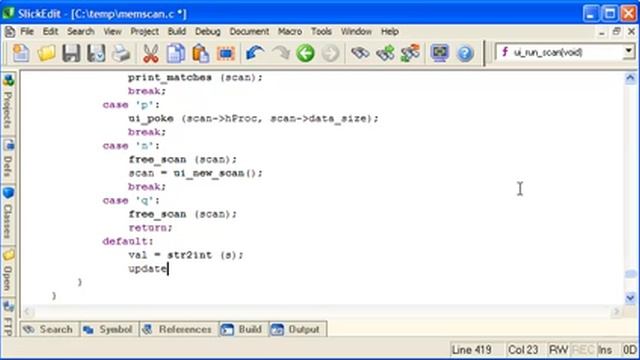This screenshot has width=640, height=360.
Task: Open the Projects side tab
Action: (x=8, y=102)
